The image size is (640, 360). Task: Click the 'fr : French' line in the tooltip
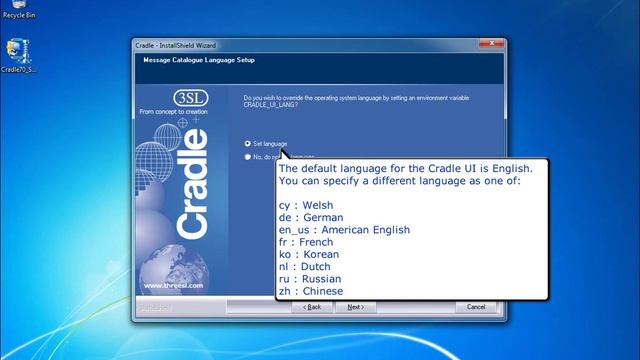click(306, 242)
